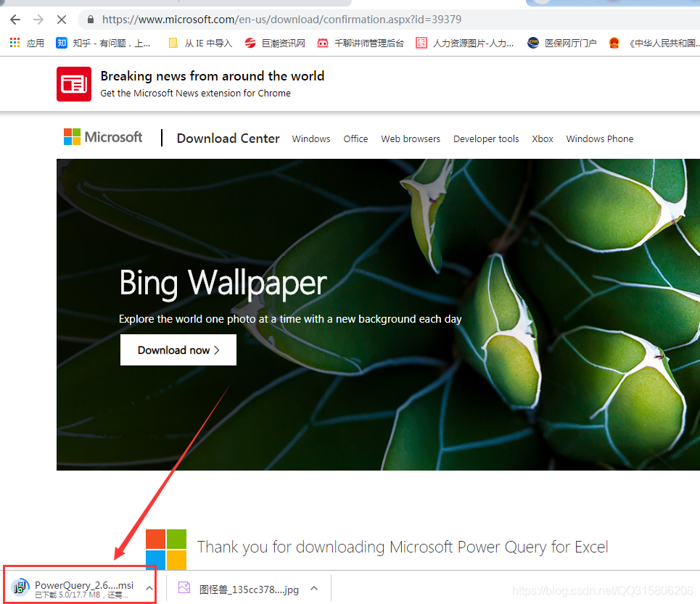Open the Xbox menu item
The image size is (700, 604).
543,138
